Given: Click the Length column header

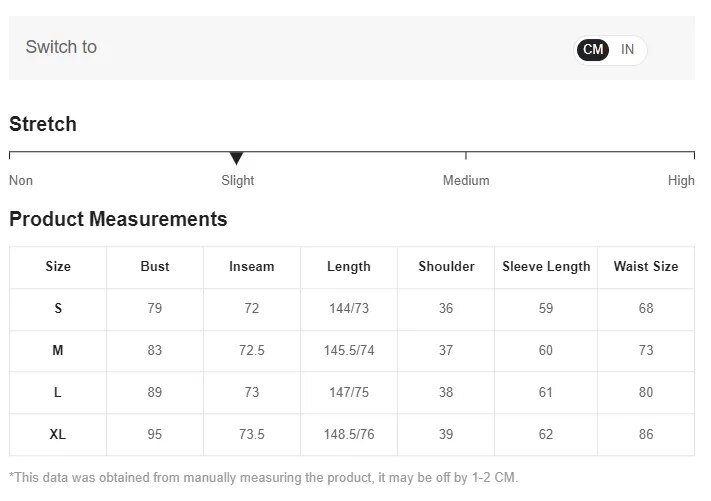Looking at the screenshot, I should pos(349,266).
